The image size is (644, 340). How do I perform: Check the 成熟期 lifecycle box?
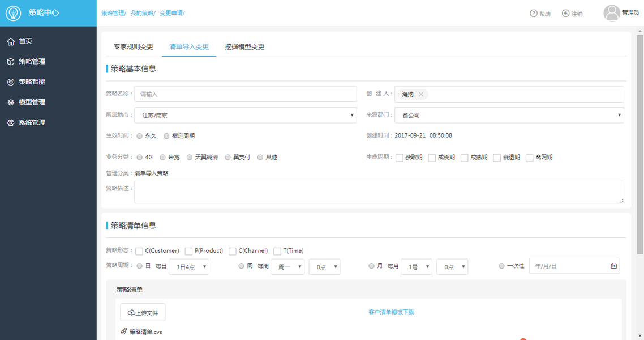[464, 158]
